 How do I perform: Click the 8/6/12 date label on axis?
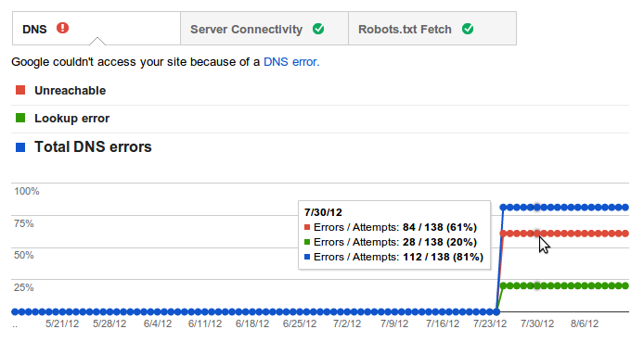point(585,324)
